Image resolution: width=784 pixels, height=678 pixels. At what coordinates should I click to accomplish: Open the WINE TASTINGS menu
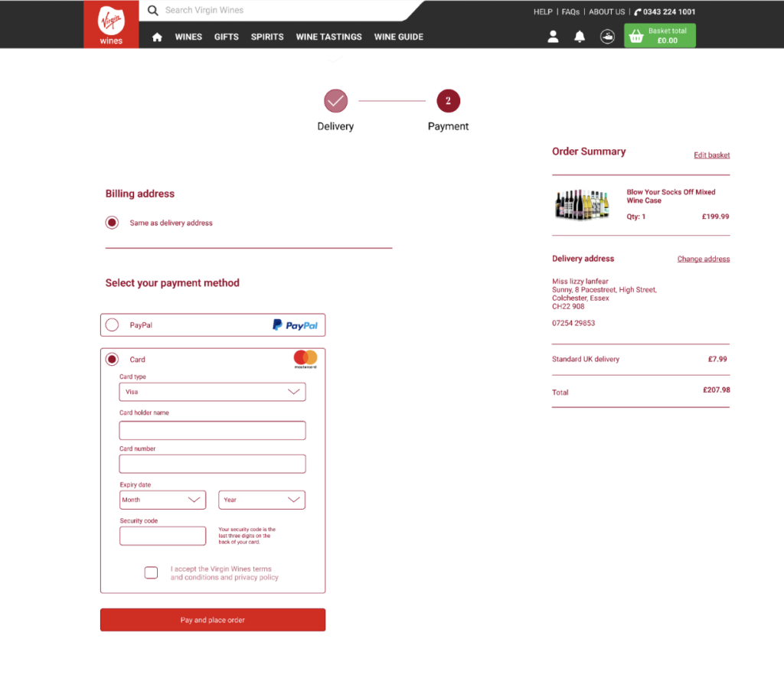tap(328, 37)
